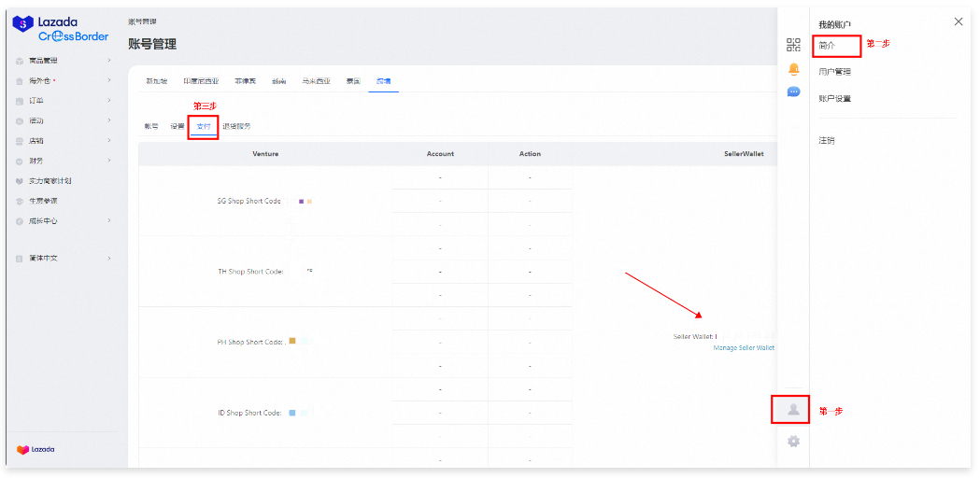Image resolution: width=980 pixels, height=478 pixels.
Task: Open the settings gear icon
Action: pos(793,441)
